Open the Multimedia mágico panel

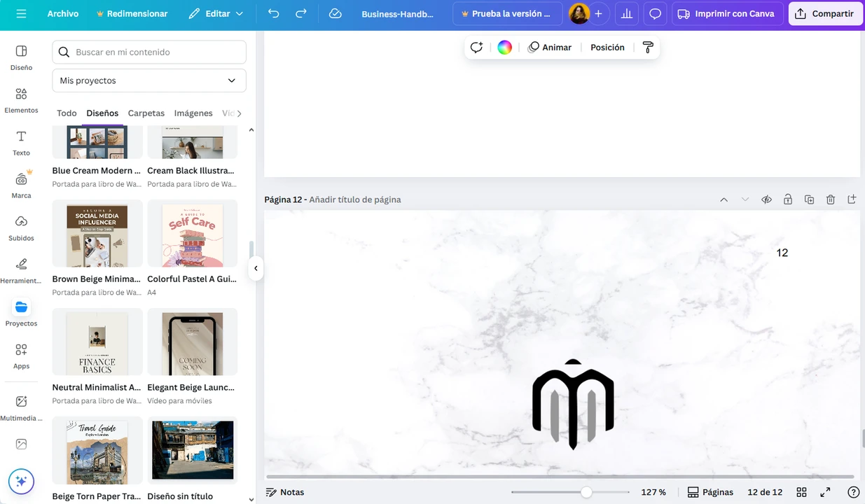pyautogui.click(x=21, y=408)
